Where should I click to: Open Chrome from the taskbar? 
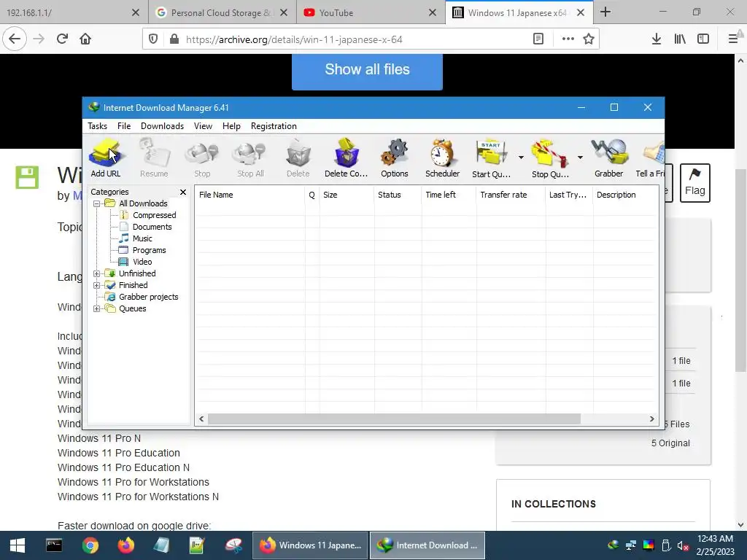click(90, 545)
